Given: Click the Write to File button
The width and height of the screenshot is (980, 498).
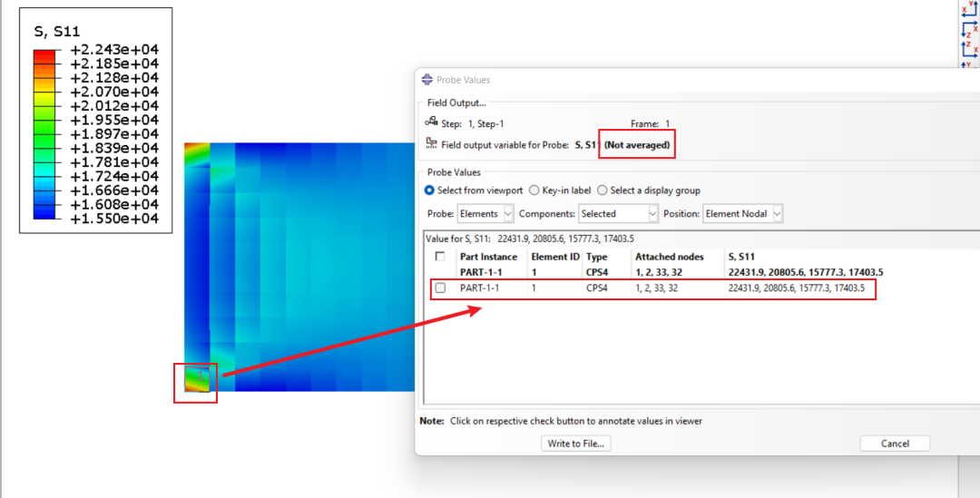Looking at the screenshot, I should coord(575,444).
